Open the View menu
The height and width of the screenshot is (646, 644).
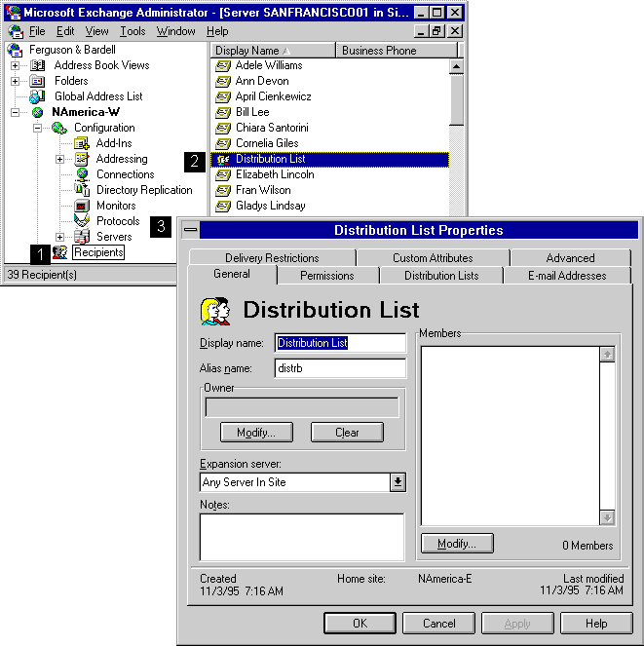coord(96,31)
